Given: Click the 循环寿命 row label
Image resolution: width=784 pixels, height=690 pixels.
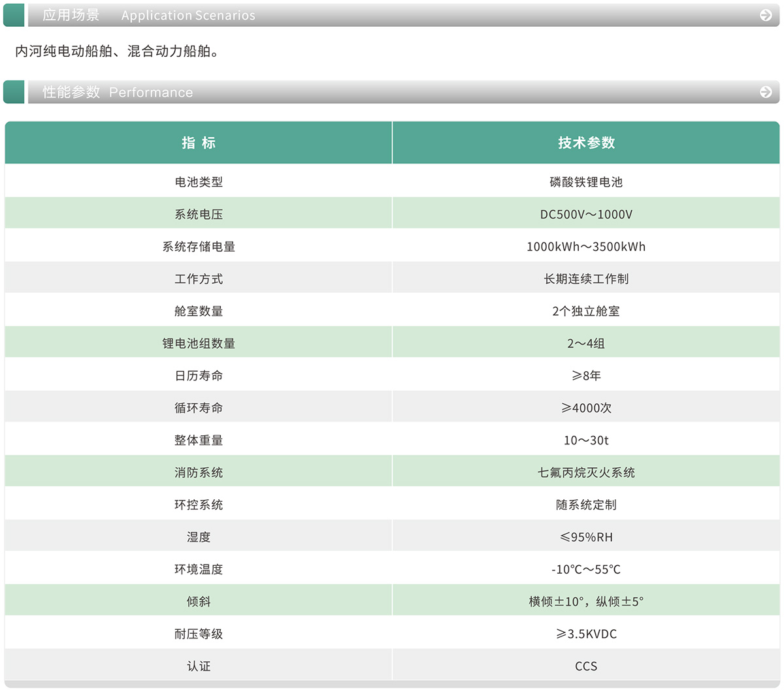Looking at the screenshot, I should pyautogui.click(x=199, y=408).
